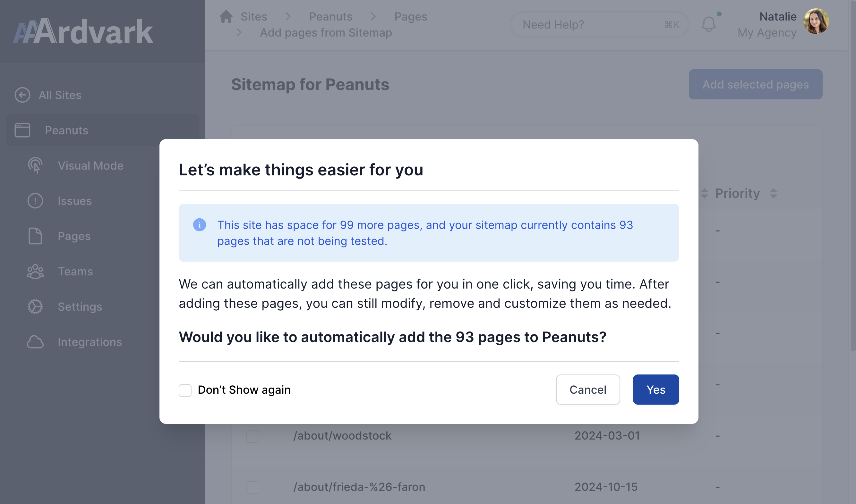Click the Settings icon in sidebar
Screen dimensions: 856x504
coord(35,306)
